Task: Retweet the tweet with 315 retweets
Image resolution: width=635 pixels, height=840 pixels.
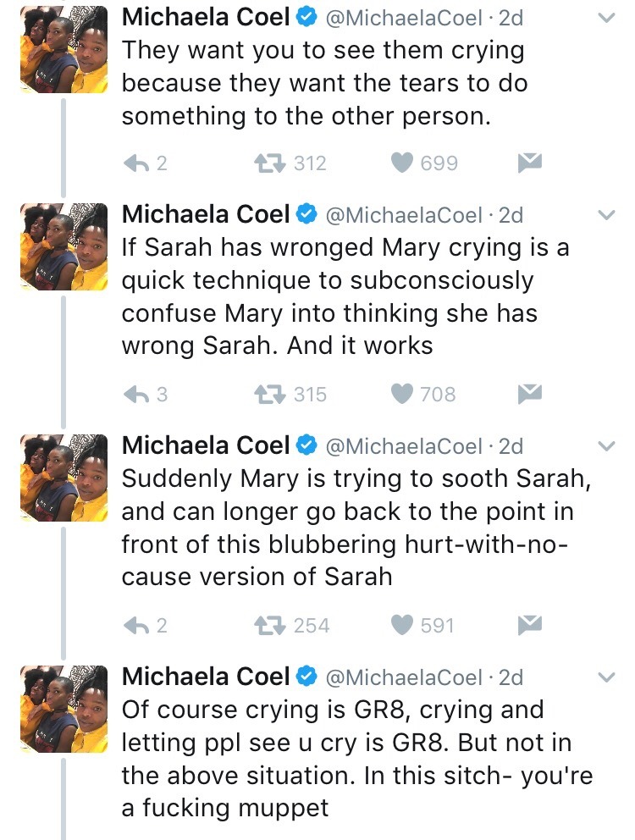Action: coord(273,395)
